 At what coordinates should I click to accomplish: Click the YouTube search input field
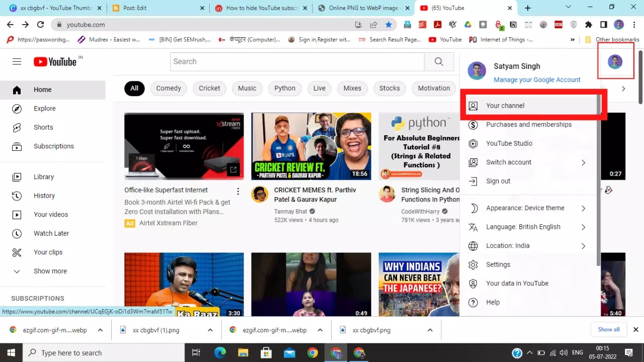tap(297, 61)
